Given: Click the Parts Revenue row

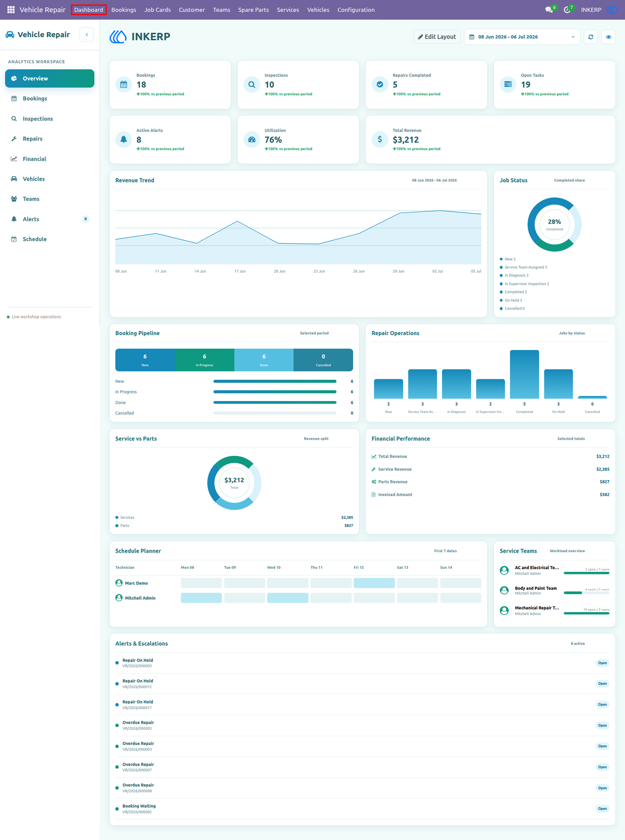Looking at the screenshot, I should [x=490, y=482].
